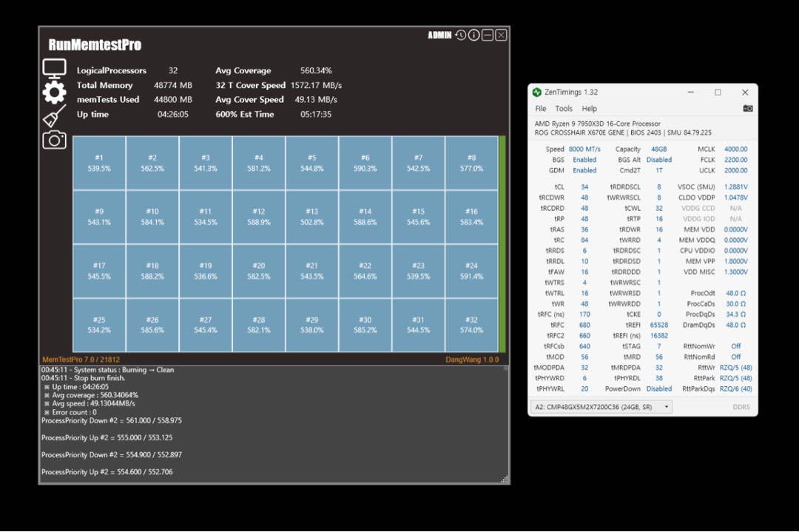This screenshot has height=532, width=799.
Task: Click Avg Coverage value 560.34%
Action: 316,70
